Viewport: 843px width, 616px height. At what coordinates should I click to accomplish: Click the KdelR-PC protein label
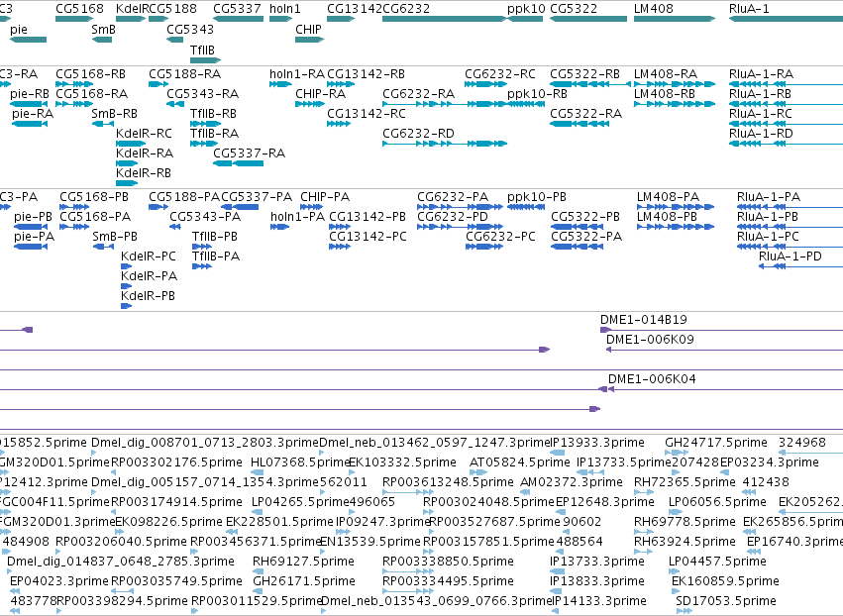click(148, 257)
